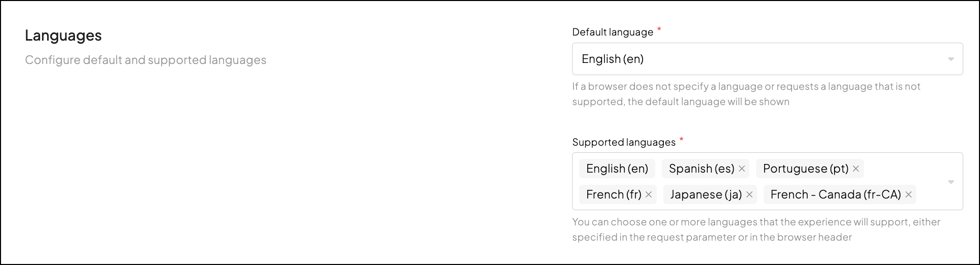Remove the French - Canada (fr-CA) tag
Screen dimensions: 980x265
coord(909,194)
